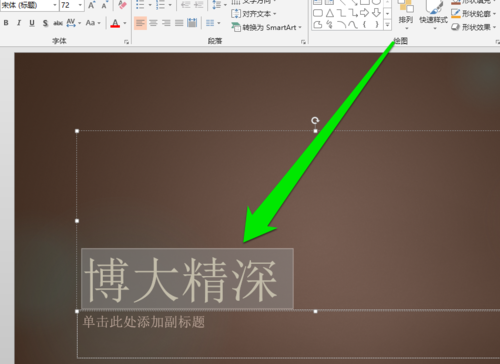Select rounded rectangle shape
The image size is (500, 364).
tap(318, 13)
